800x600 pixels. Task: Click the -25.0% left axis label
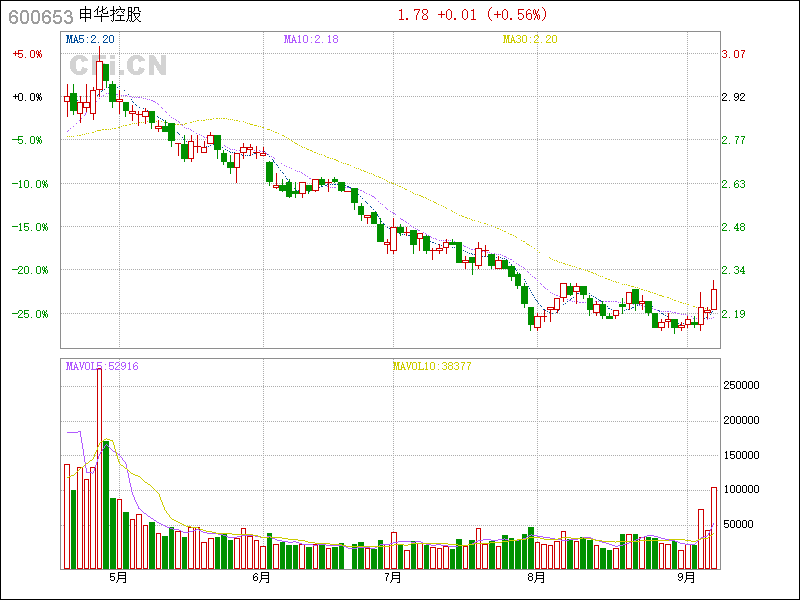[29, 313]
